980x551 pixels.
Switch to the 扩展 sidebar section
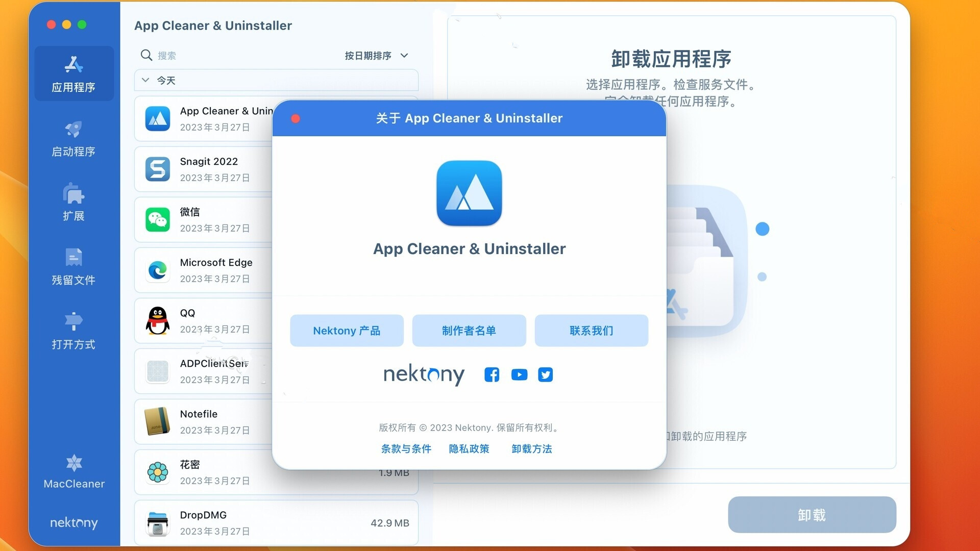pyautogui.click(x=73, y=203)
